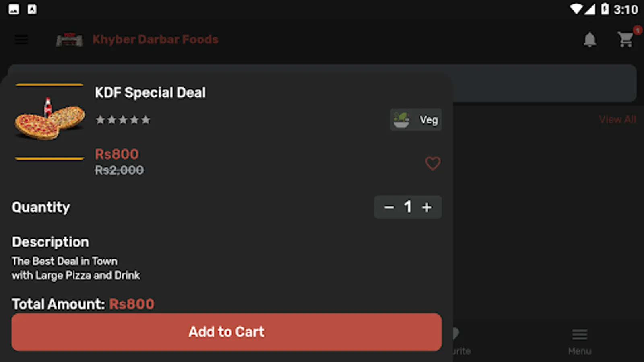Decrease quantity with the minus button
This screenshot has width=644, height=362.
(389, 208)
